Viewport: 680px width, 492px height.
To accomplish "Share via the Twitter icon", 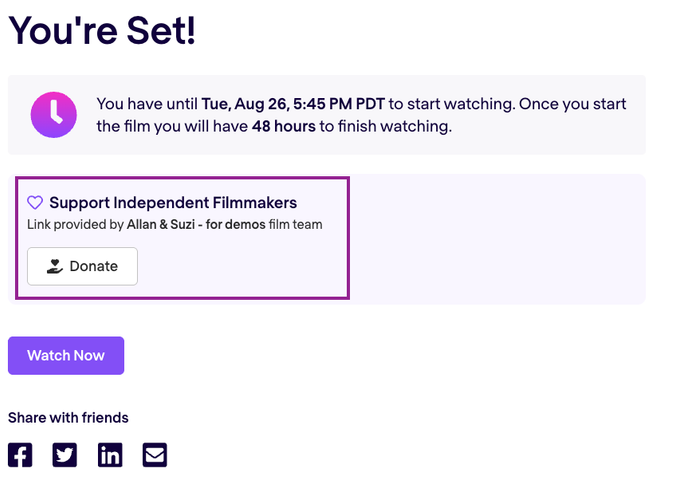I will (x=65, y=455).
